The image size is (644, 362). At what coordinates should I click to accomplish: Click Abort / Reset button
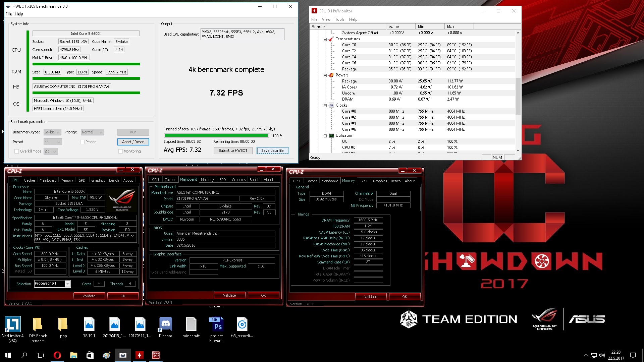(133, 142)
